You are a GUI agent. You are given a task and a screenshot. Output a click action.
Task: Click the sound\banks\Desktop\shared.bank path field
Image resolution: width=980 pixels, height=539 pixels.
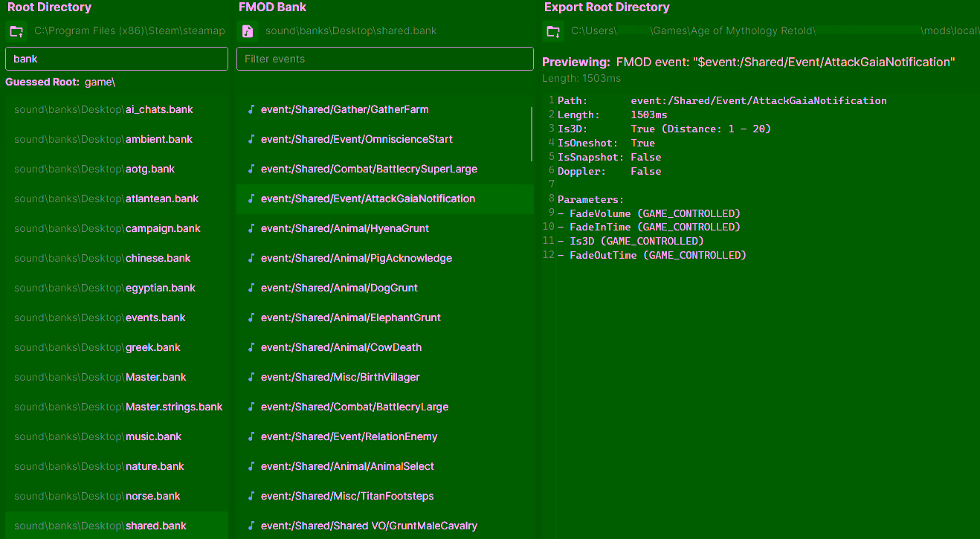(351, 31)
